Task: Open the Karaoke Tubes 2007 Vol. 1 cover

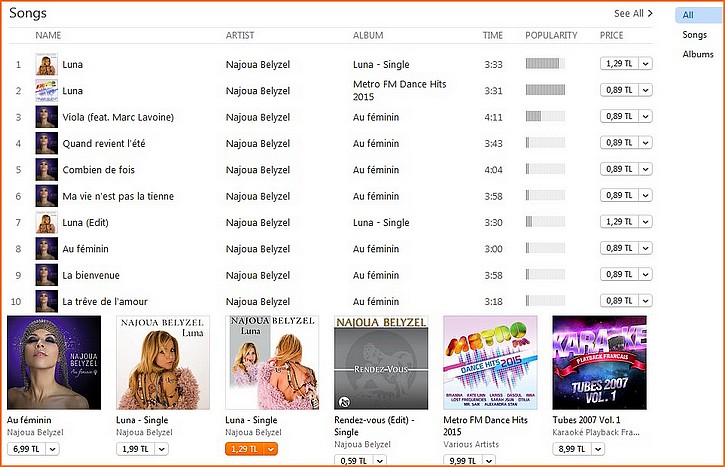Action: [x=600, y=363]
